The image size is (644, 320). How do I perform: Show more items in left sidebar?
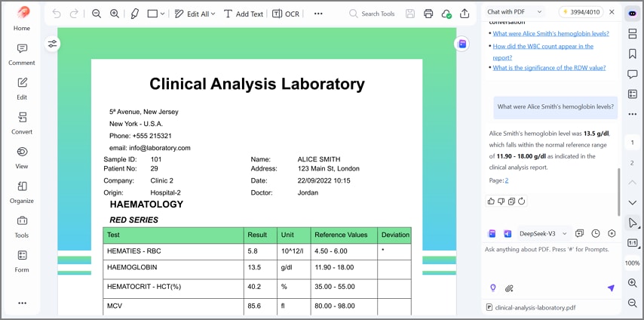22,303
